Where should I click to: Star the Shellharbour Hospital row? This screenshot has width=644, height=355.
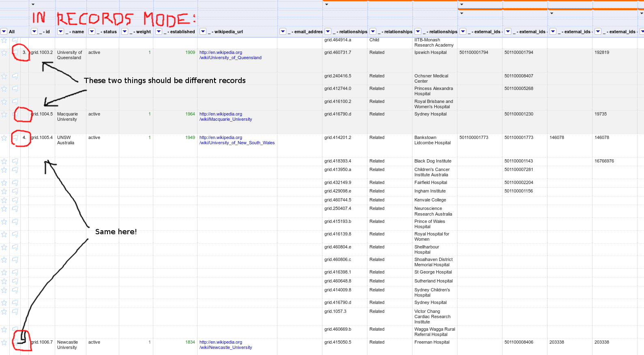coord(4,247)
